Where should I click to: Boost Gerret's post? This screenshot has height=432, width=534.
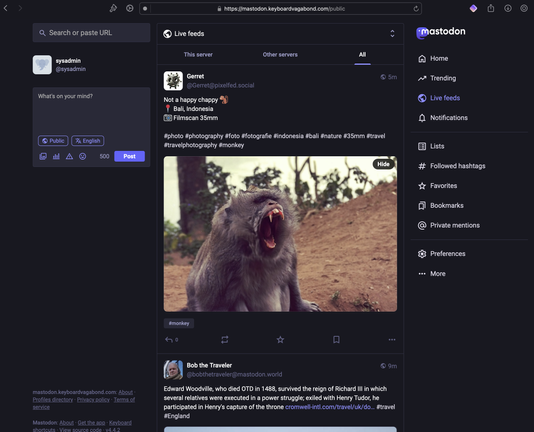pyautogui.click(x=224, y=340)
